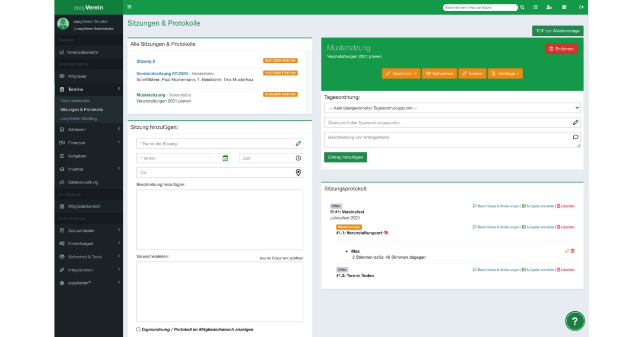Image resolution: width=644 pixels, height=337 pixels.
Task: Open the Vorstandssitzung 07/2020 link
Action: coord(162,73)
